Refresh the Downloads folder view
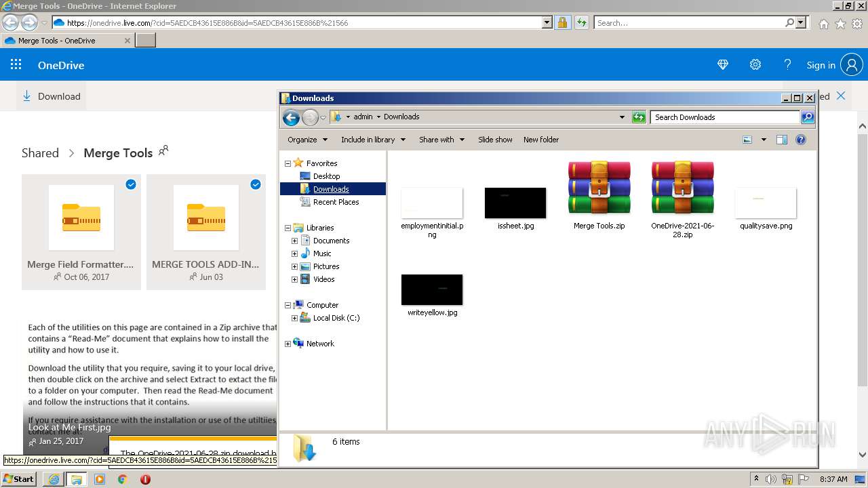868x488 pixels. pyautogui.click(x=639, y=117)
